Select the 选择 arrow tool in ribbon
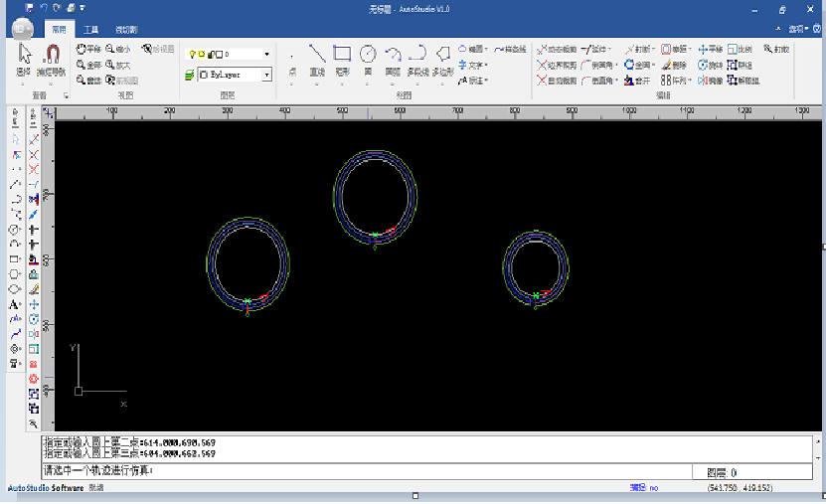This screenshot has width=826, height=504. (23, 61)
